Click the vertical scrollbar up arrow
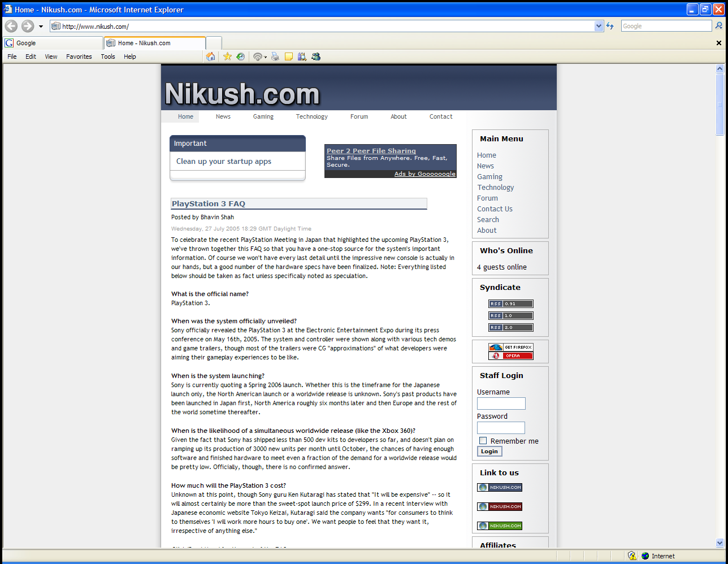 tap(720, 68)
